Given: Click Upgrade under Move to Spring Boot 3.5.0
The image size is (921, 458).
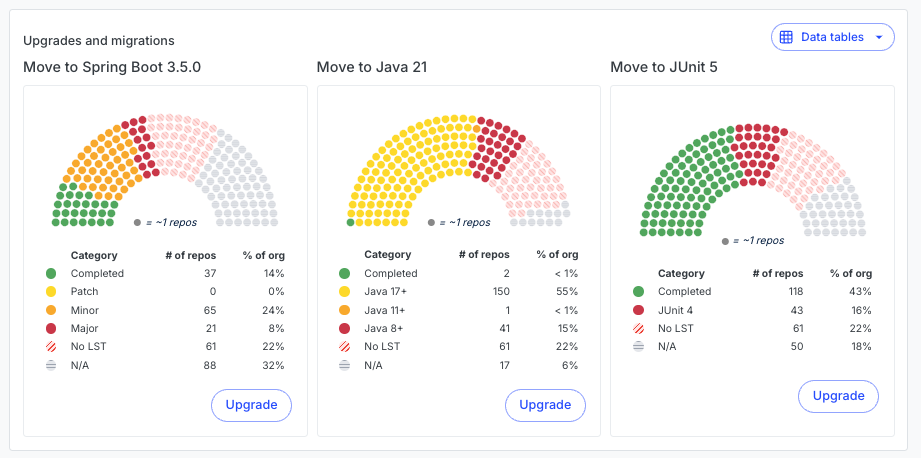Looking at the screenshot, I should click(x=251, y=405).
